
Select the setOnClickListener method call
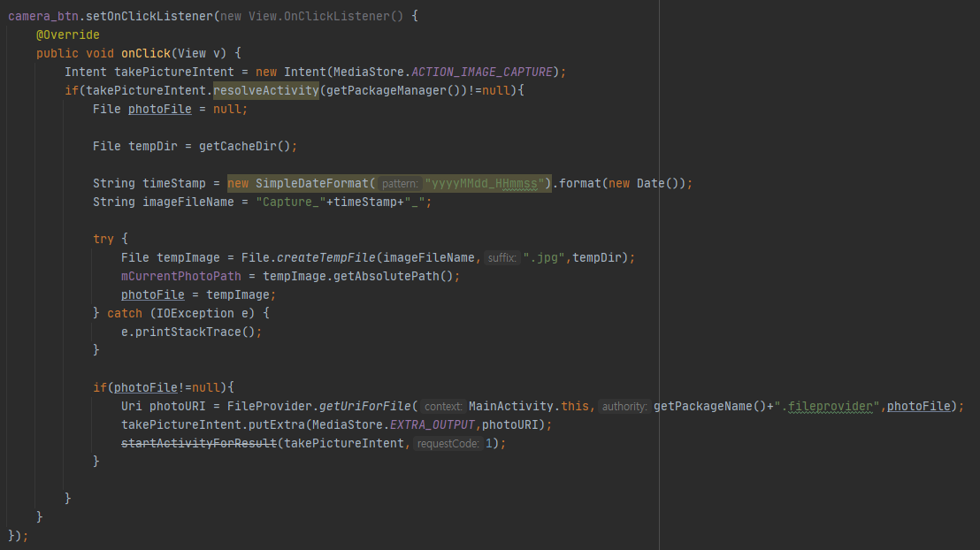tap(149, 16)
